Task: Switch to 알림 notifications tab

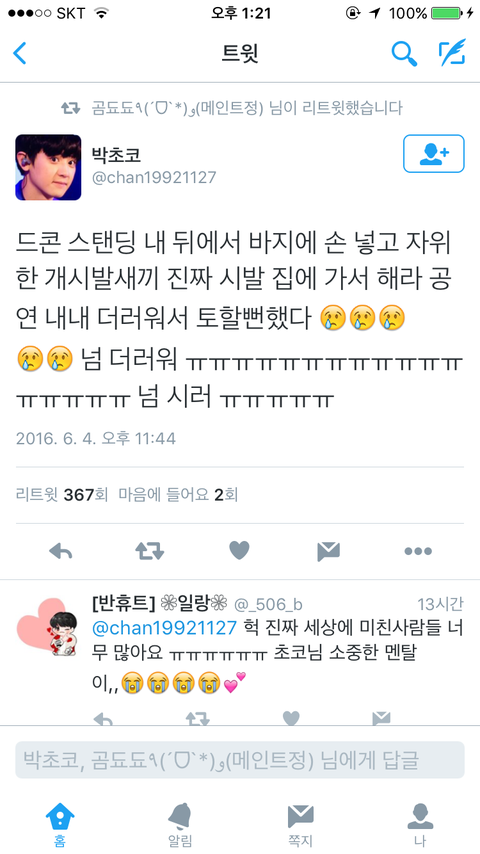Action: coord(180,825)
